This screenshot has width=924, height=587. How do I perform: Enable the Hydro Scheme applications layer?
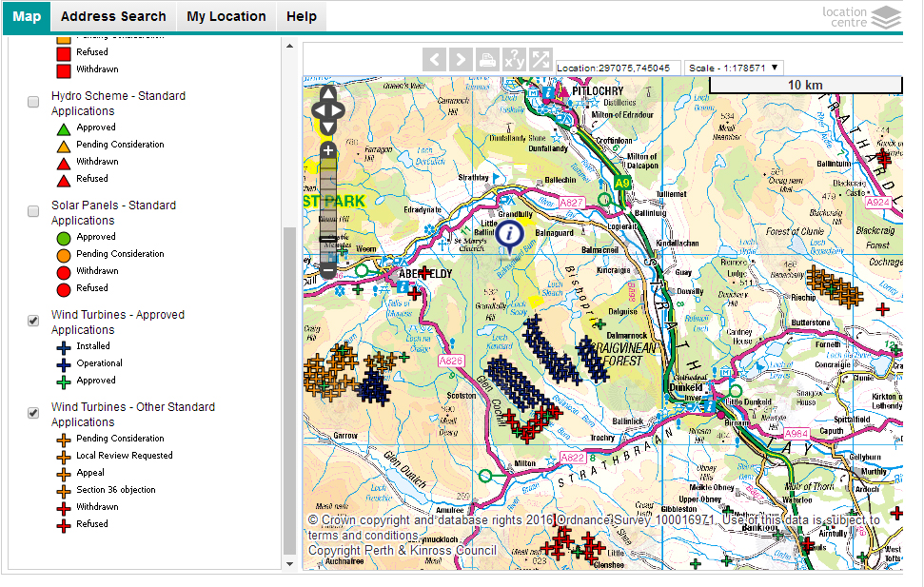(33, 102)
